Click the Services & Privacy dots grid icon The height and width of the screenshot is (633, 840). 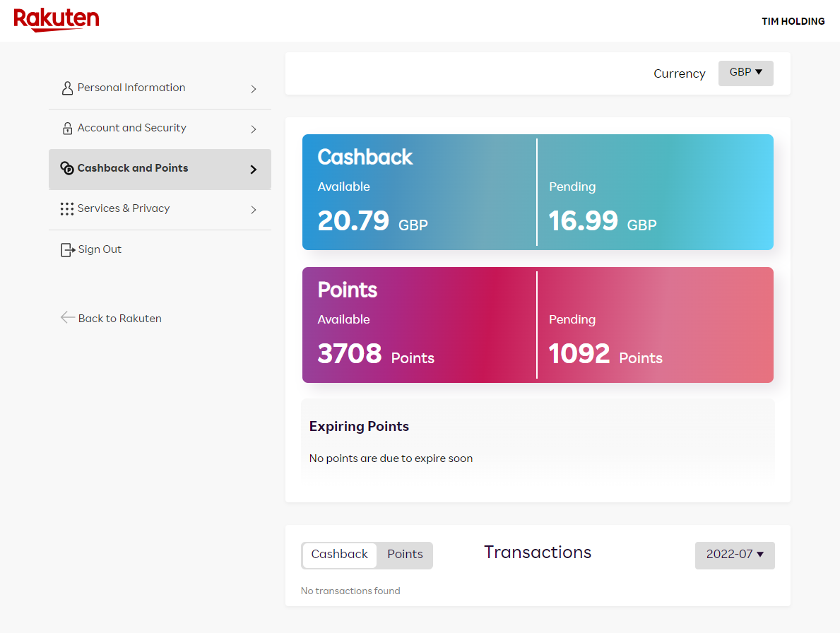[x=67, y=209]
